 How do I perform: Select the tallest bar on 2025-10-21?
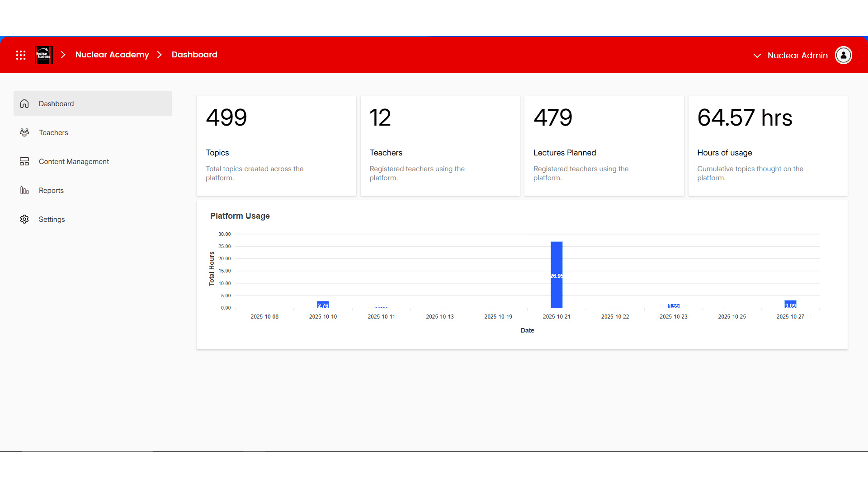(x=557, y=275)
